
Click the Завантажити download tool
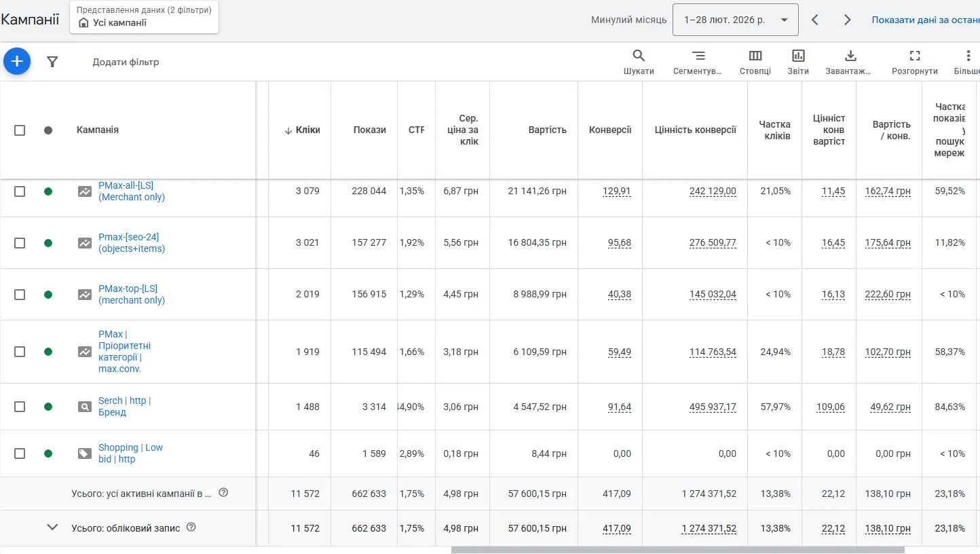[x=850, y=62]
